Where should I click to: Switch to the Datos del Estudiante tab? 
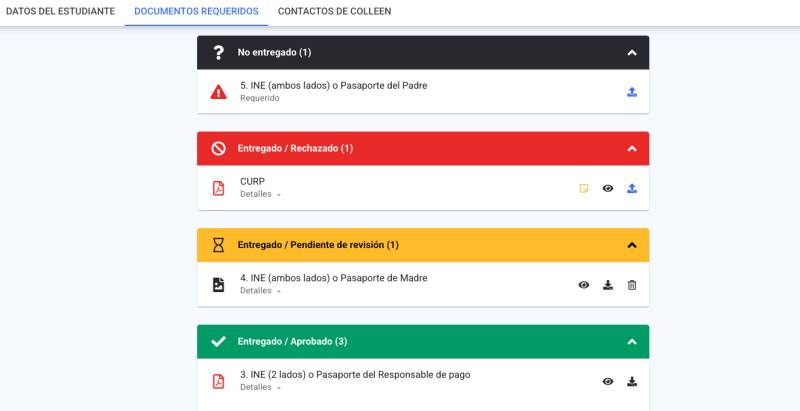(60, 11)
